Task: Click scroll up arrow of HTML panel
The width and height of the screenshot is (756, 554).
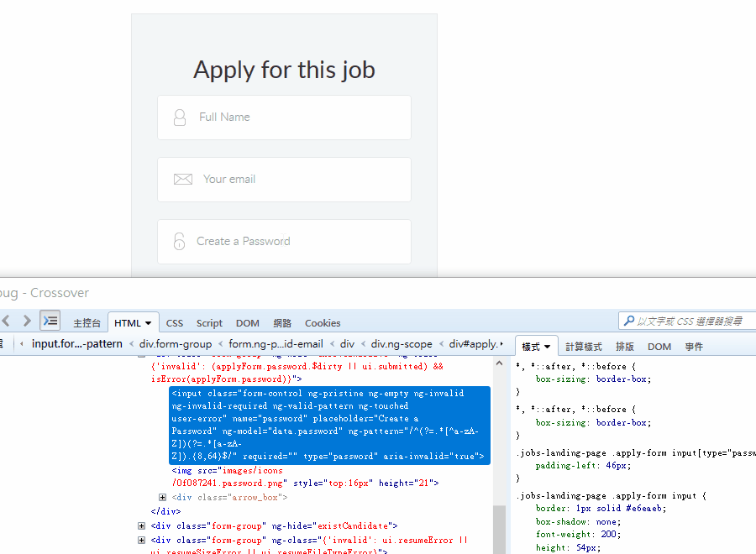Action: coord(499,363)
